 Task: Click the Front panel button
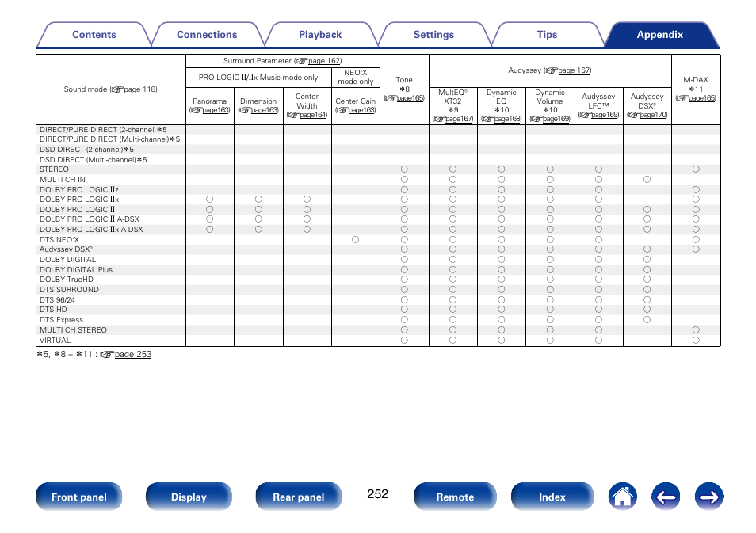coord(79,497)
